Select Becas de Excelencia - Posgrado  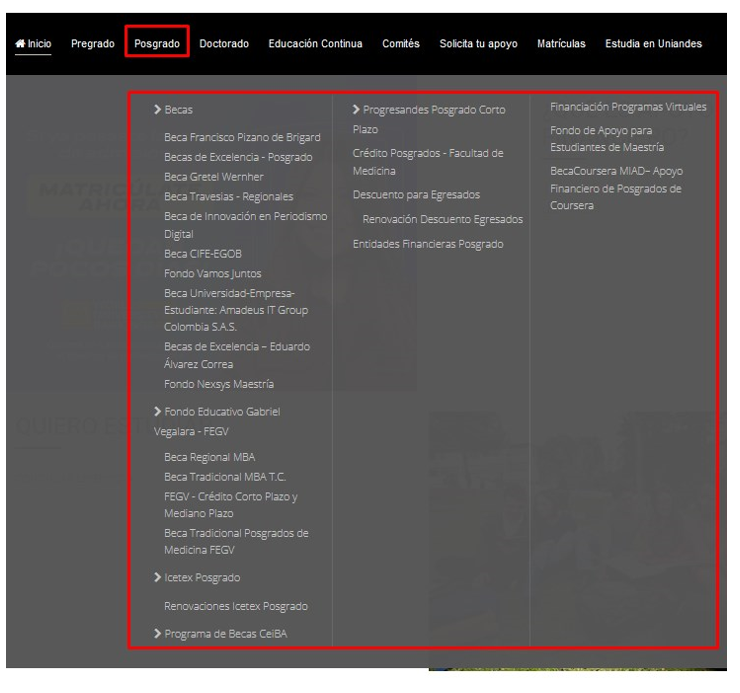point(238,157)
